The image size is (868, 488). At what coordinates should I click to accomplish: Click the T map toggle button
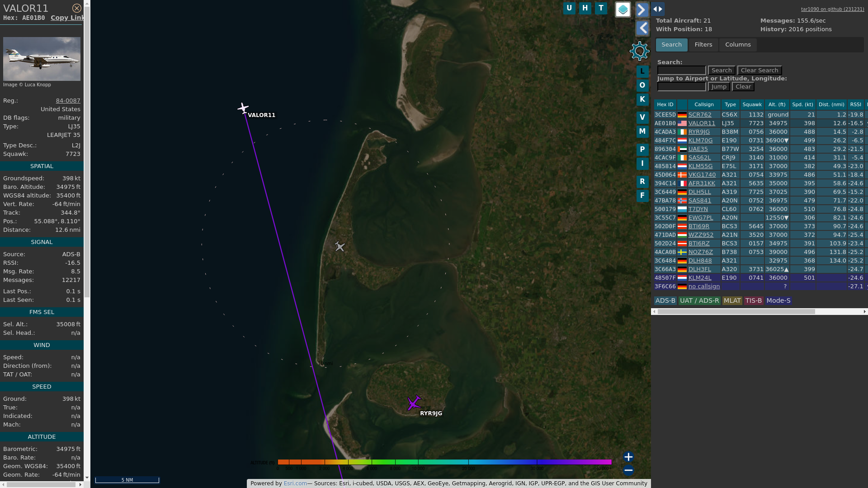[601, 8]
